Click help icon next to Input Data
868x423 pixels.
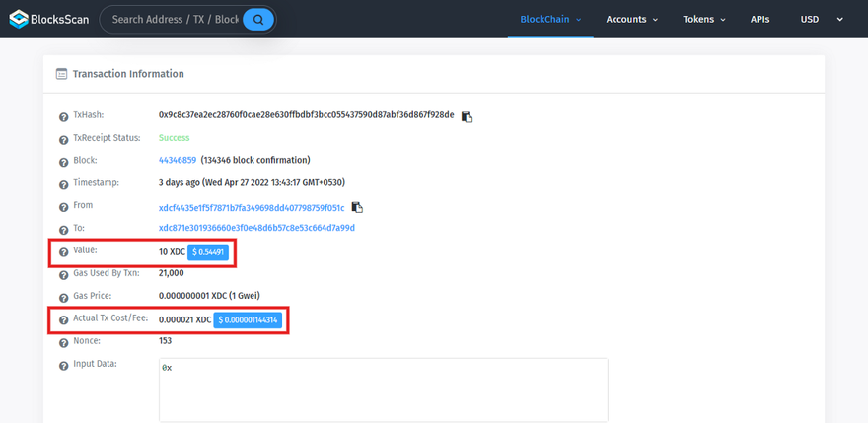[x=64, y=365]
